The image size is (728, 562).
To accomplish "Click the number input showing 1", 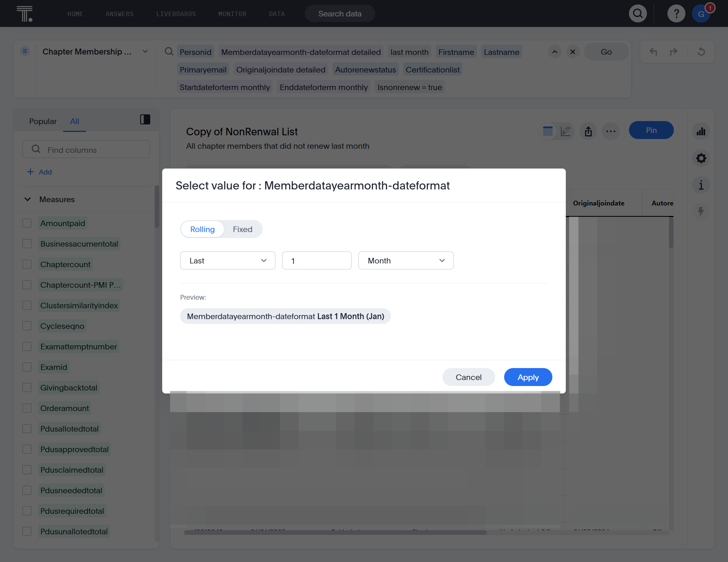I will [317, 260].
